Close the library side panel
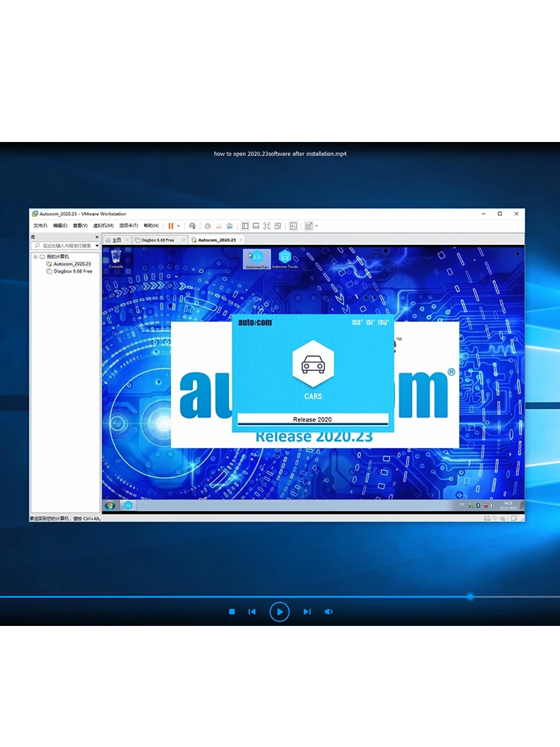560x747 pixels. click(97, 237)
